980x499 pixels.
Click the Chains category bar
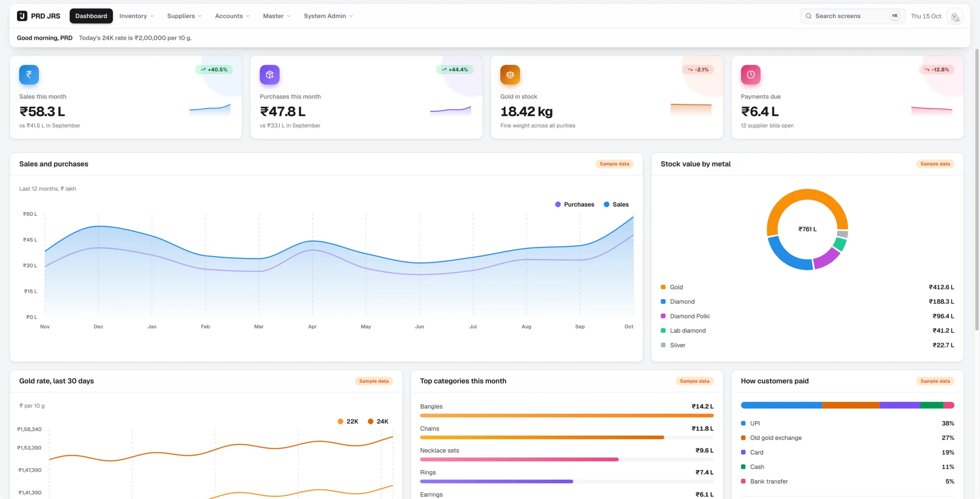tap(567, 438)
